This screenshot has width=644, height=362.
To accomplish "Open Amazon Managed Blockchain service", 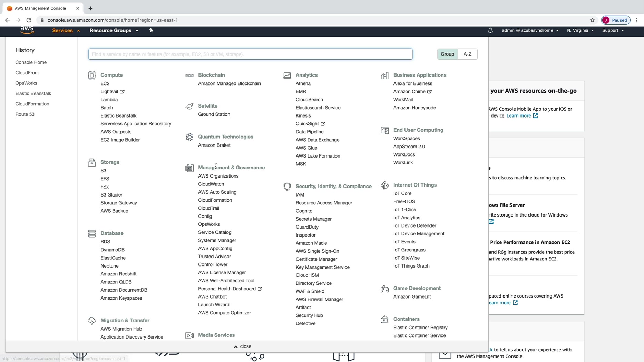I will [230, 83].
